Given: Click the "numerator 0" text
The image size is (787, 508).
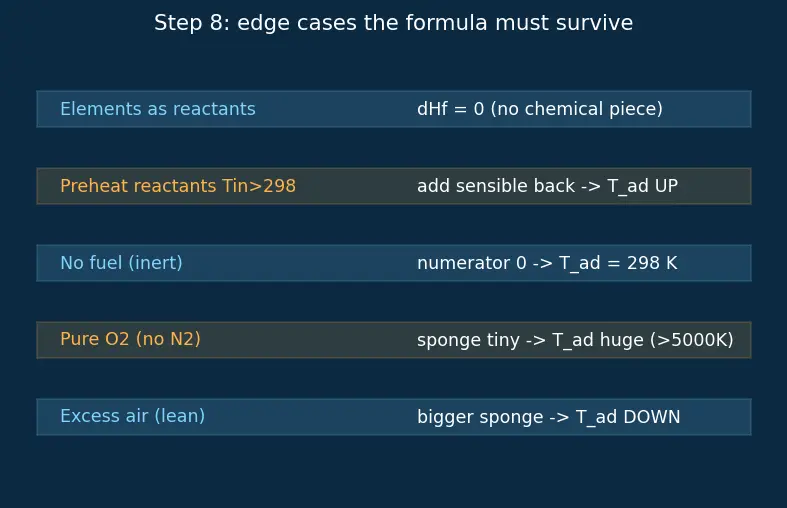Looking at the screenshot, I should point(472,263).
